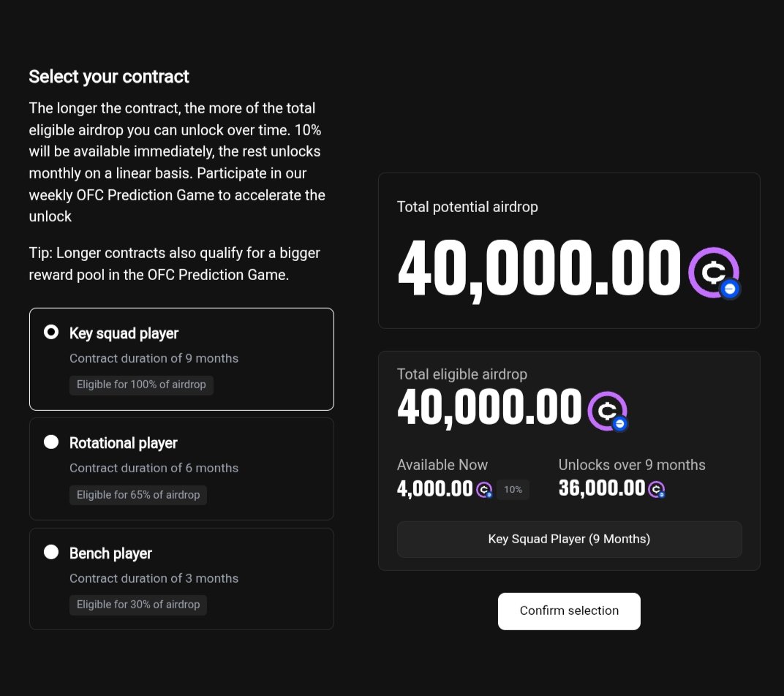Click the Eligible for 30% of airdrop tag
The height and width of the screenshot is (696, 784).
138,605
